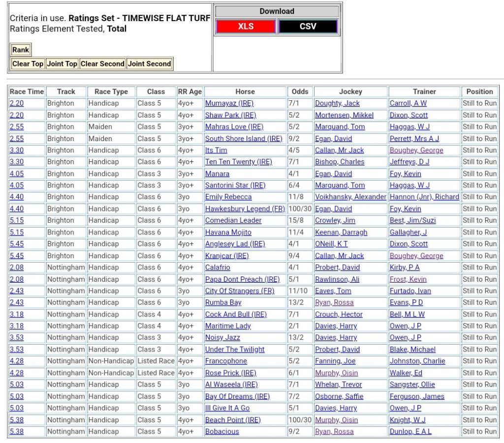504x443 pixels.
Task: View trainer Johnston, Charlie
Action: coord(417,361)
